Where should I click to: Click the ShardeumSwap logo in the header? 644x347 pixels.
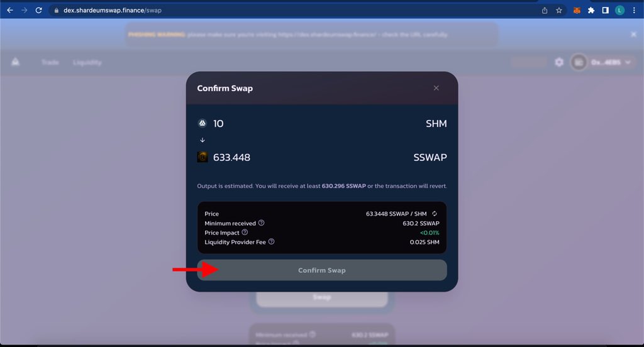16,62
